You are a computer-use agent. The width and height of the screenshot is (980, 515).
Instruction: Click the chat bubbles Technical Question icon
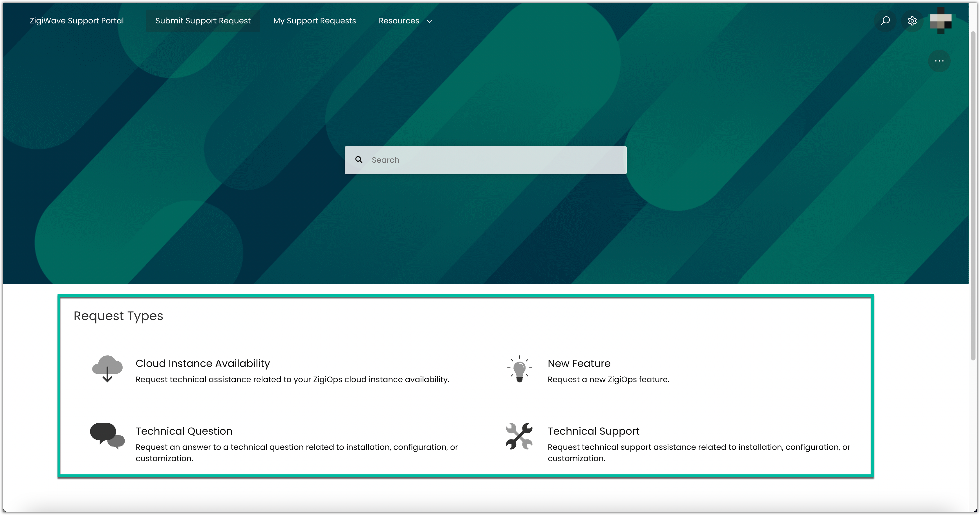tap(107, 436)
